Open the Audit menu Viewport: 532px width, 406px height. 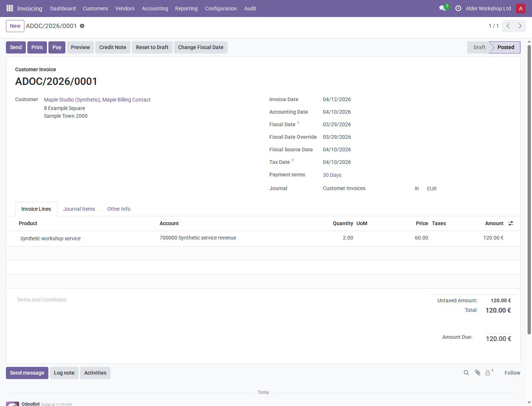click(250, 8)
